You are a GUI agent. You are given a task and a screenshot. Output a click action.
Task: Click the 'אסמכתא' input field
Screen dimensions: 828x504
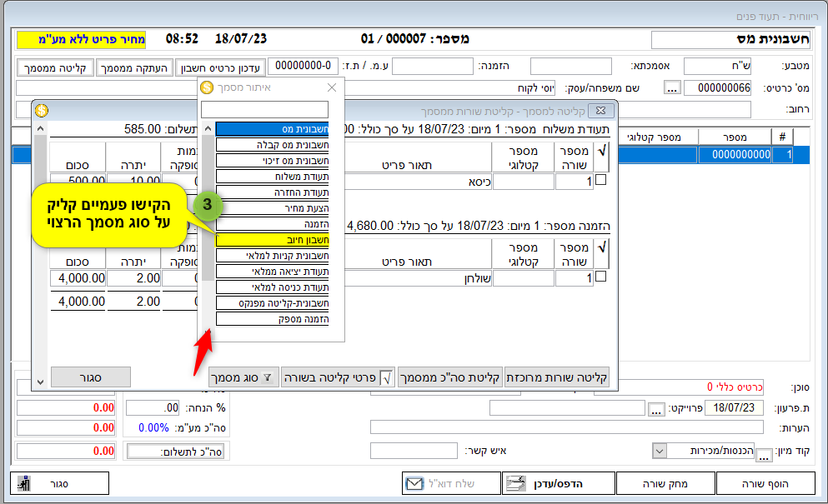point(571,67)
